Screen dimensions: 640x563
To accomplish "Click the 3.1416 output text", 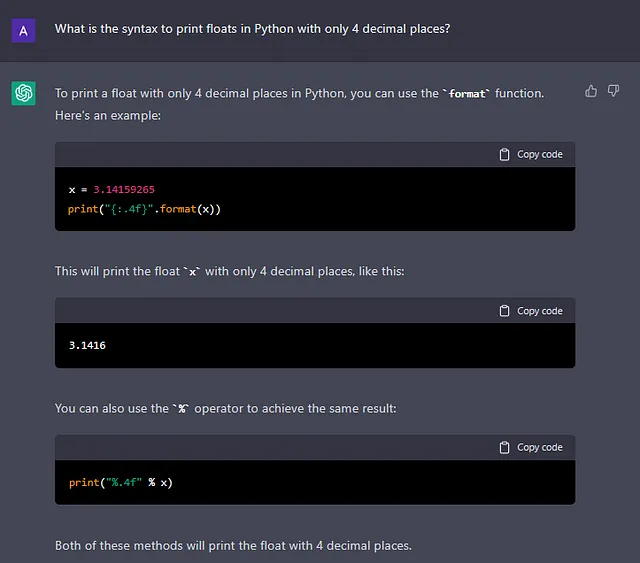I will (87, 345).
